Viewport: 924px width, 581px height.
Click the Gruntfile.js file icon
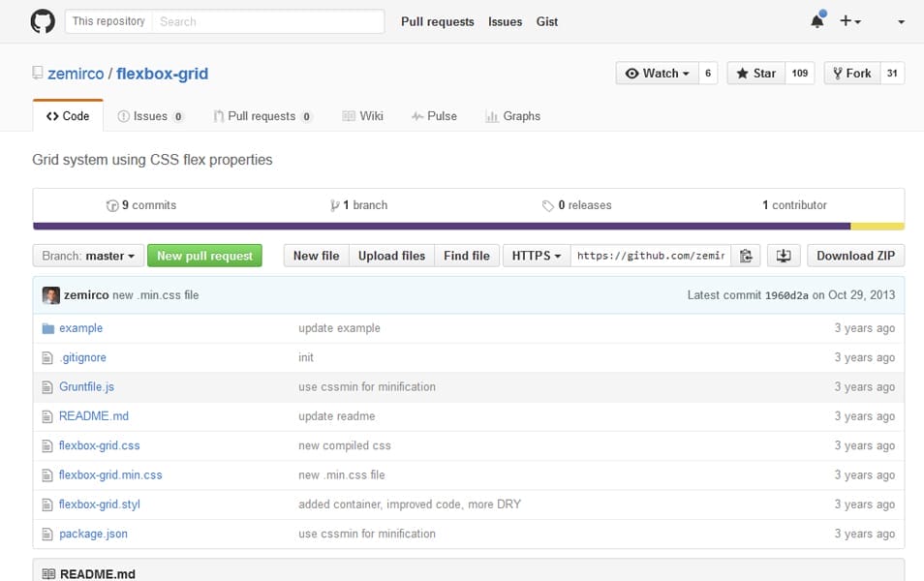[47, 387]
